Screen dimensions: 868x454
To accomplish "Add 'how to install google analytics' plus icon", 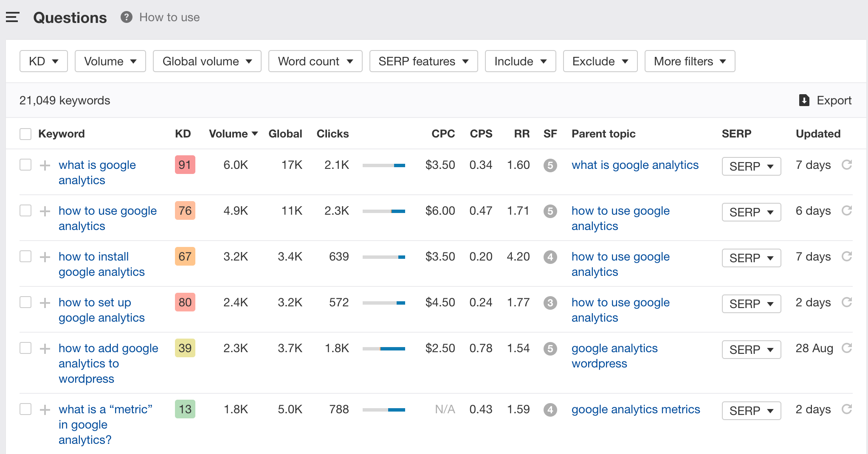I will click(45, 257).
